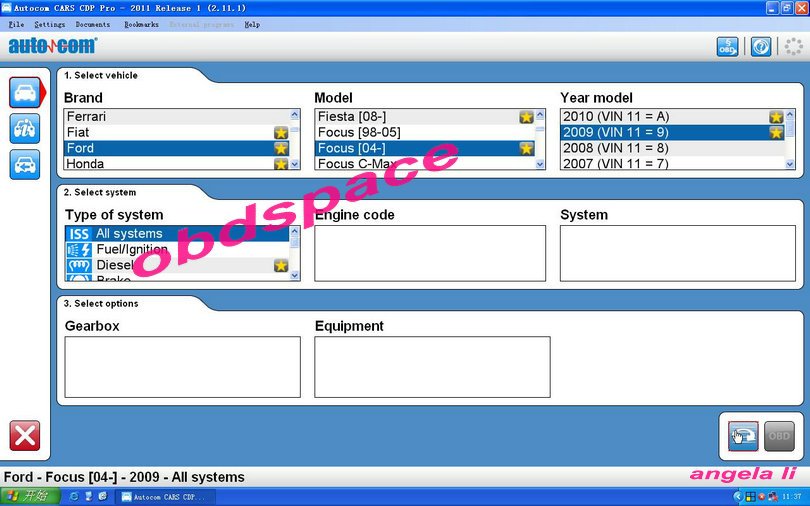Screen dimensions: 810x506
Task: Select Ferrari in the Brand list
Action: coord(176,117)
